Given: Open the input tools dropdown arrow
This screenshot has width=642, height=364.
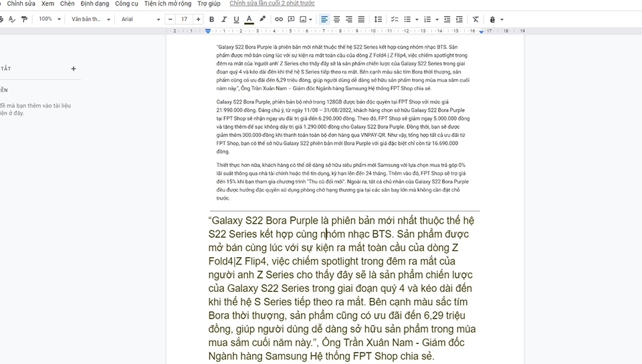Looking at the screenshot, I should 502,19.
